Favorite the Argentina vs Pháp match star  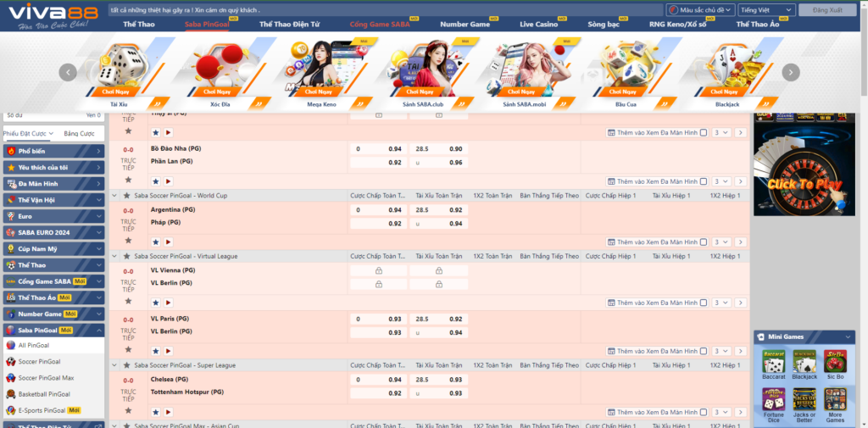click(156, 242)
